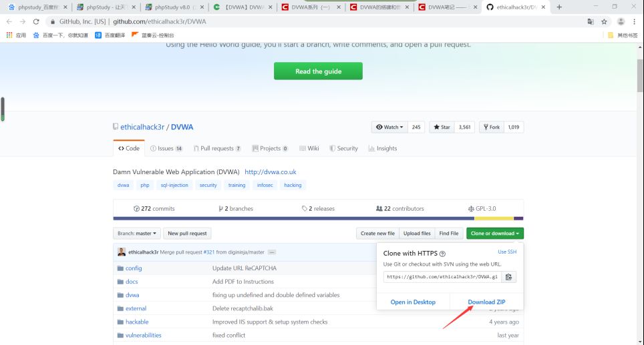644x345 pixels.
Task: Open the config folder
Action: point(134,268)
